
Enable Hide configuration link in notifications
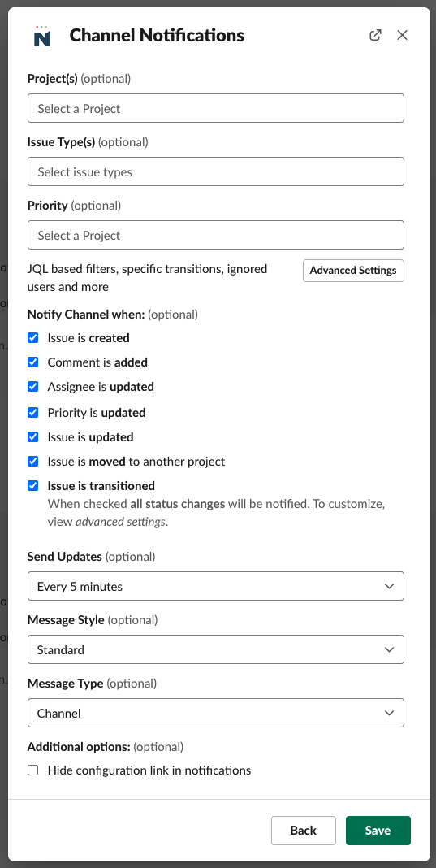[33, 770]
